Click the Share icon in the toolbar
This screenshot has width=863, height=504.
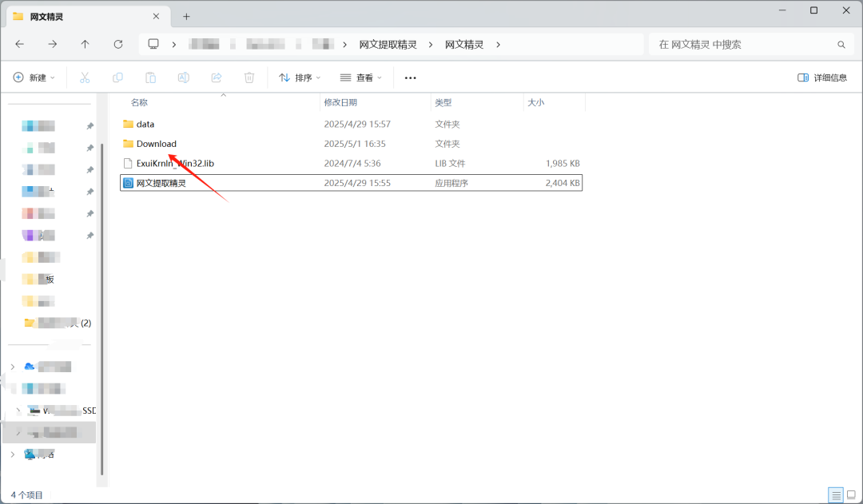[x=216, y=77]
